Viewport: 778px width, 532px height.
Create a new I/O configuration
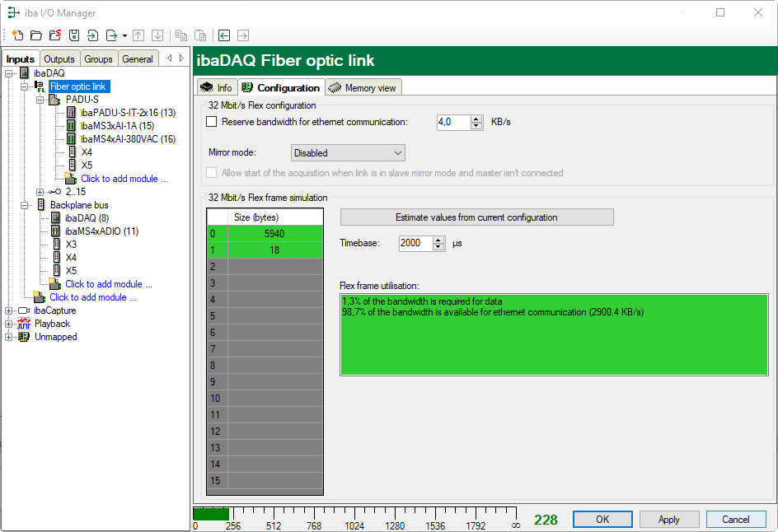click(x=17, y=35)
